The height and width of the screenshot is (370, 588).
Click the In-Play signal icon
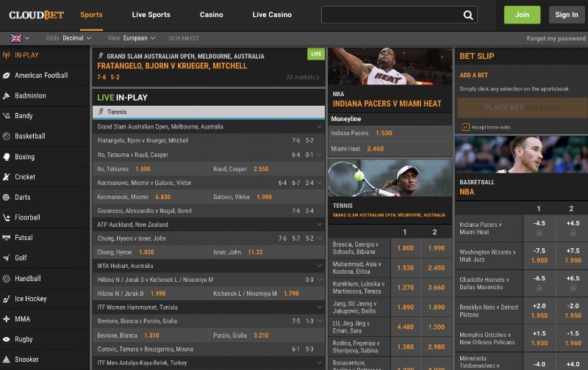tap(7, 55)
